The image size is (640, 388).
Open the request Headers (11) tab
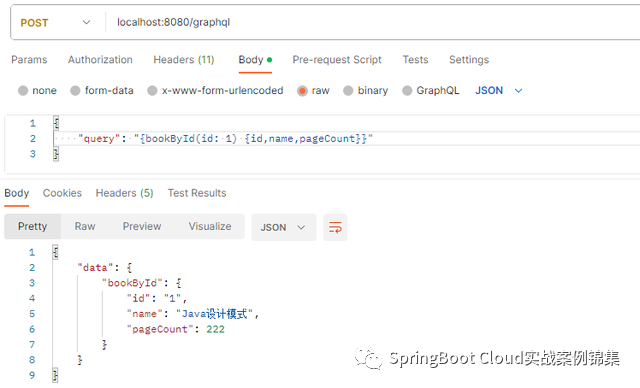184,60
